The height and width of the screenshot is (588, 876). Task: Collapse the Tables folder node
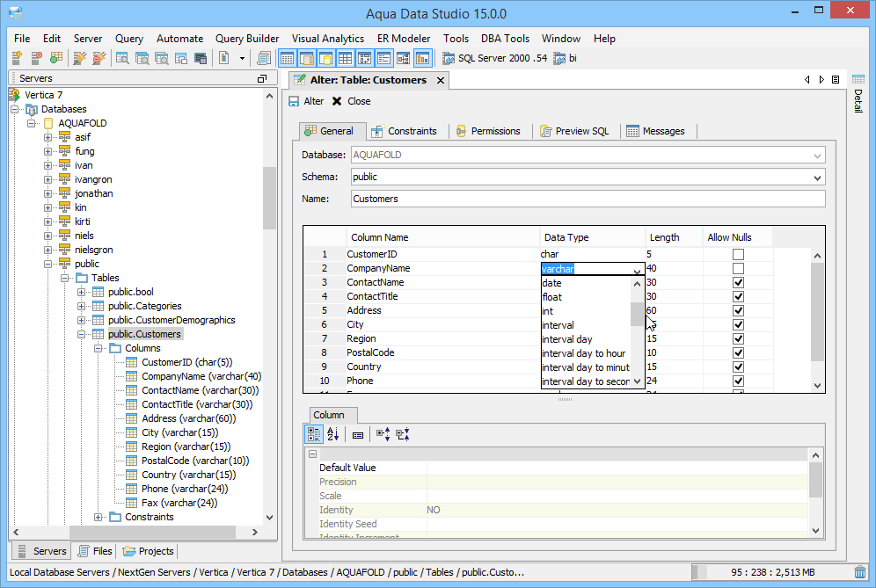(x=65, y=278)
